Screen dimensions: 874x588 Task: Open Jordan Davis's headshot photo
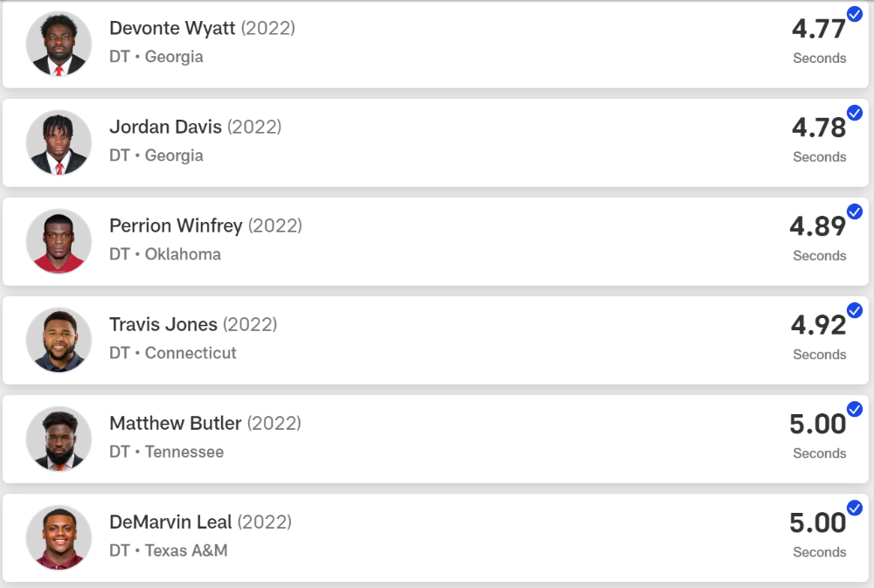pos(59,142)
